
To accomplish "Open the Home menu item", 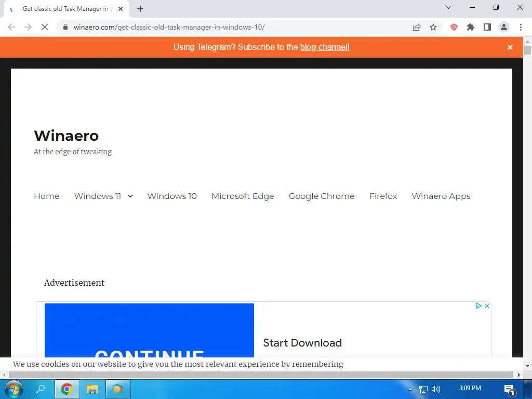I will click(x=46, y=196).
